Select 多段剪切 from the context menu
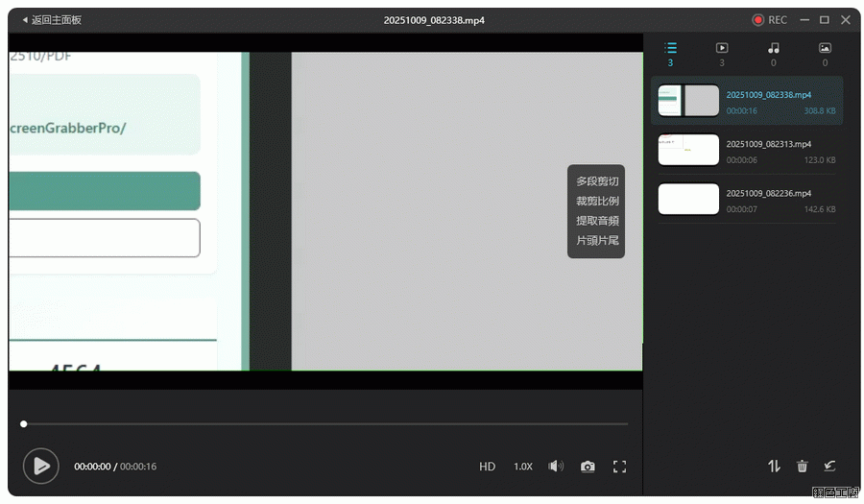 point(597,181)
